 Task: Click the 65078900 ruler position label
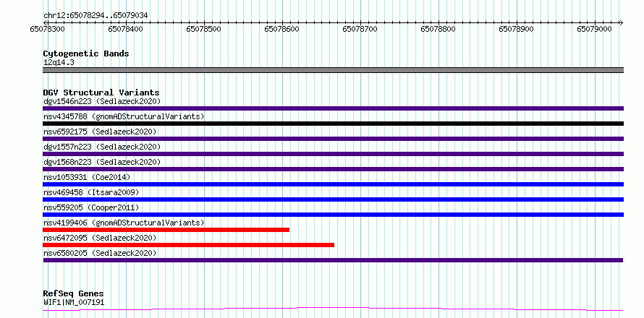click(x=517, y=29)
